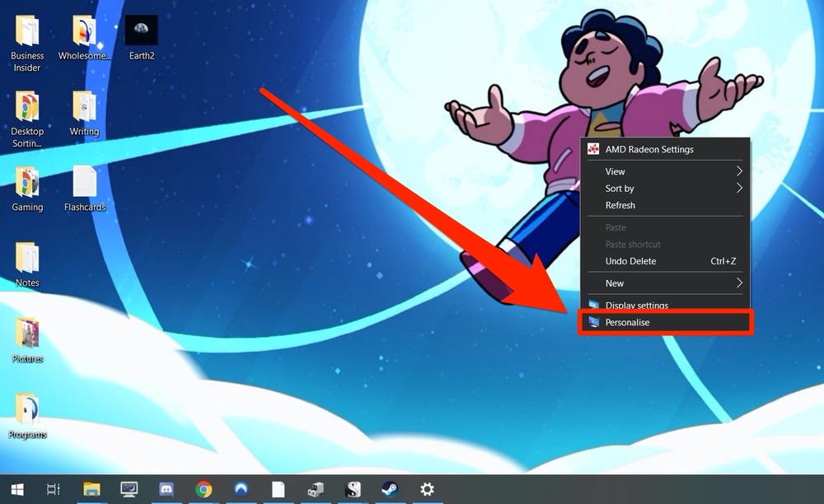This screenshot has width=824, height=504.
Task: Launch Google Chrome from the taskbar
Action: (x=204, y=489)
